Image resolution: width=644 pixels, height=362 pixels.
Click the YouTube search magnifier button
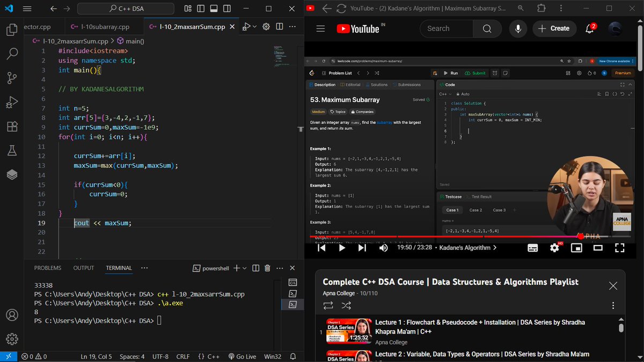point(487,28)
